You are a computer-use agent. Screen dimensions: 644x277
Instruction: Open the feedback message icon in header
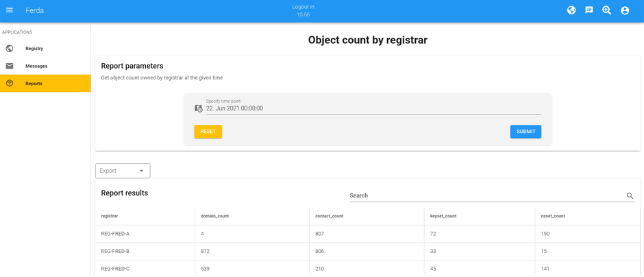[x=589, y=10]
